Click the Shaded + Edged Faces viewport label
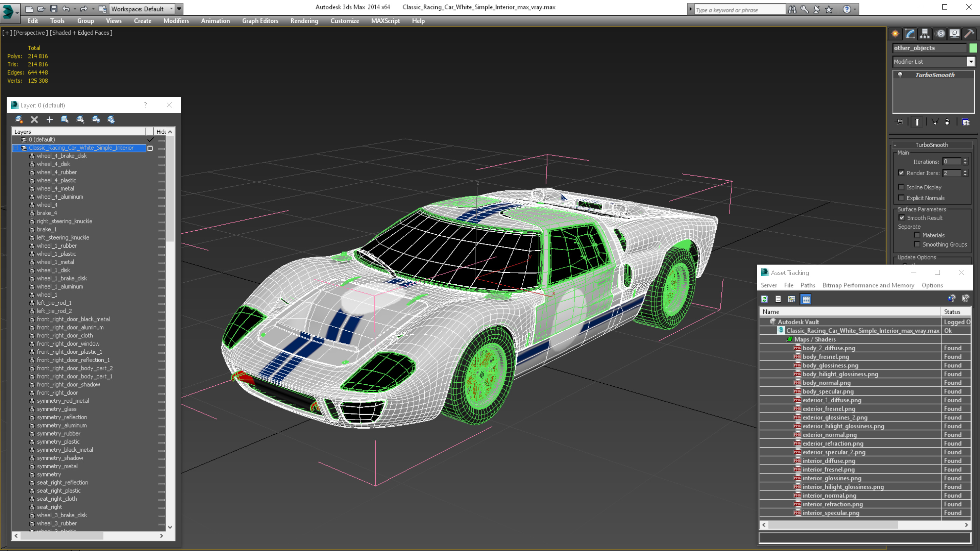Viewport: 980px width, 551px height. click(81, 33)
